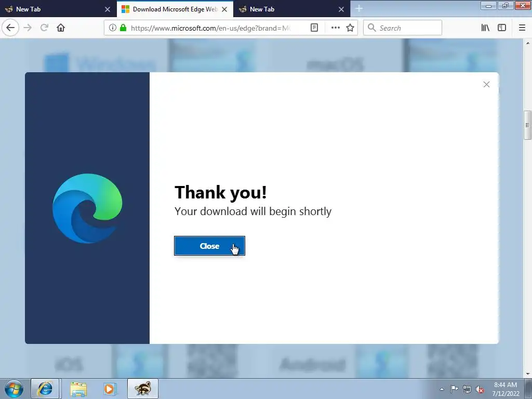Open Windows Explorer folder on taskbar
This screenshot has width=532, height=399.
coord(78,389)
